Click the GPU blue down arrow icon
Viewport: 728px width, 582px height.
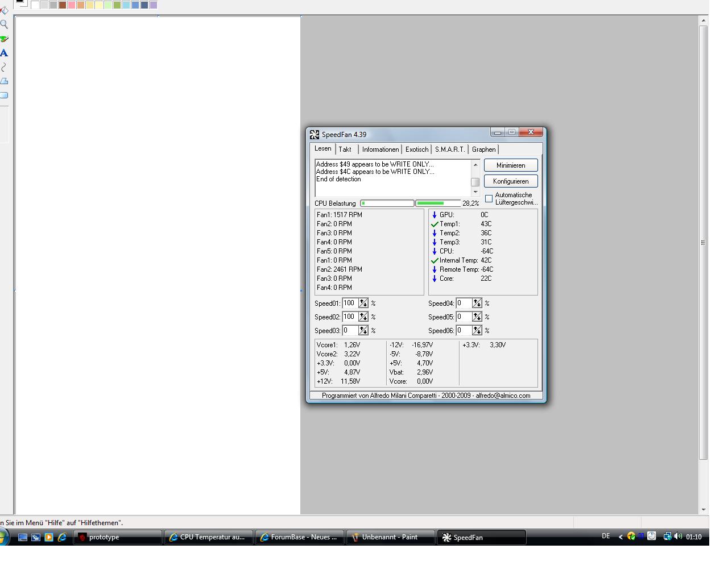pos(435,215)
